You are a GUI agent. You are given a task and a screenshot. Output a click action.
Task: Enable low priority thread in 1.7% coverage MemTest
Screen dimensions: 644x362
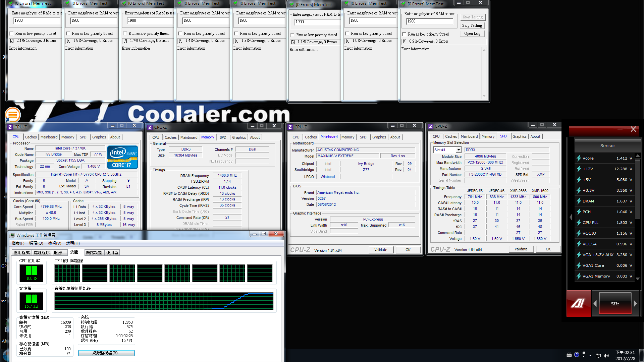(x=125, y=34)
